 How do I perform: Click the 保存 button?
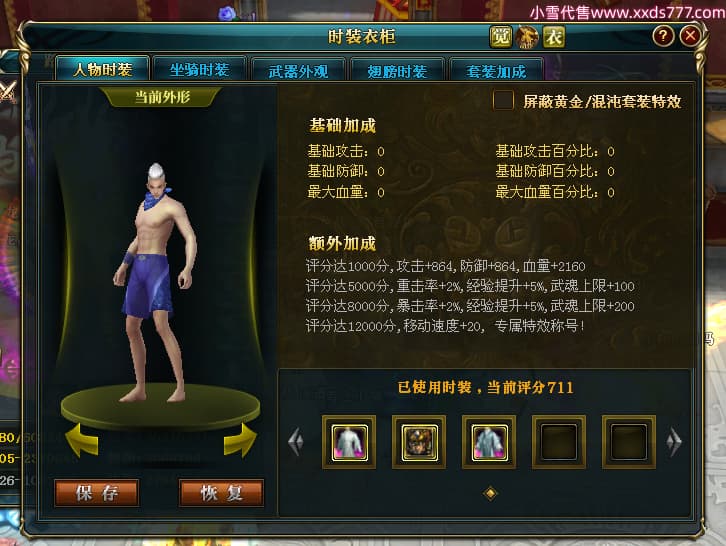(96, 493)
